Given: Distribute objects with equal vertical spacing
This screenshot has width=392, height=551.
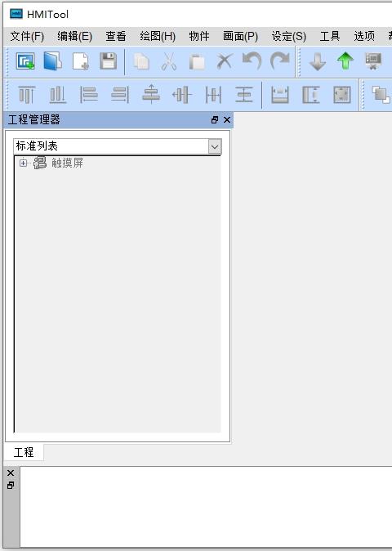Looking at the screenshot, I should [244, 95].
